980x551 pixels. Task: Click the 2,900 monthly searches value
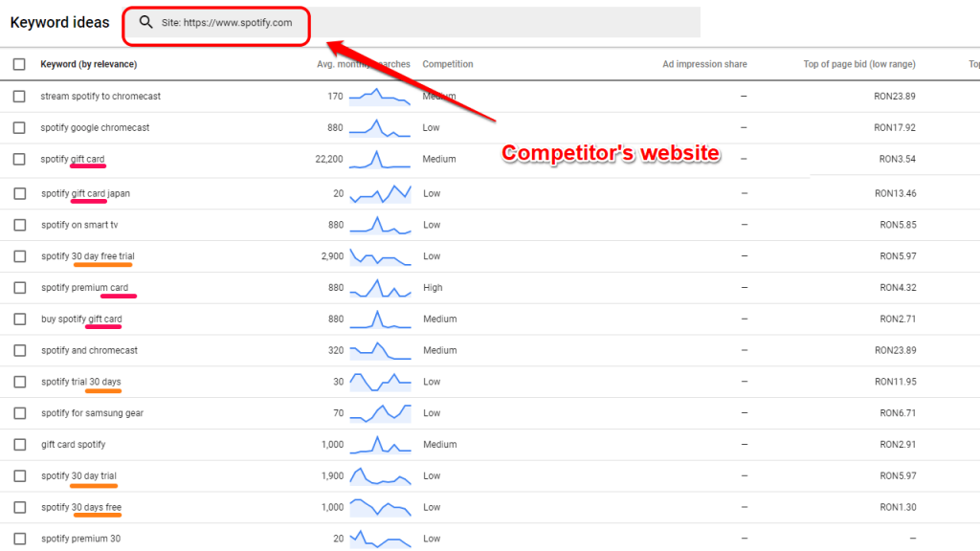coord(332,256)
